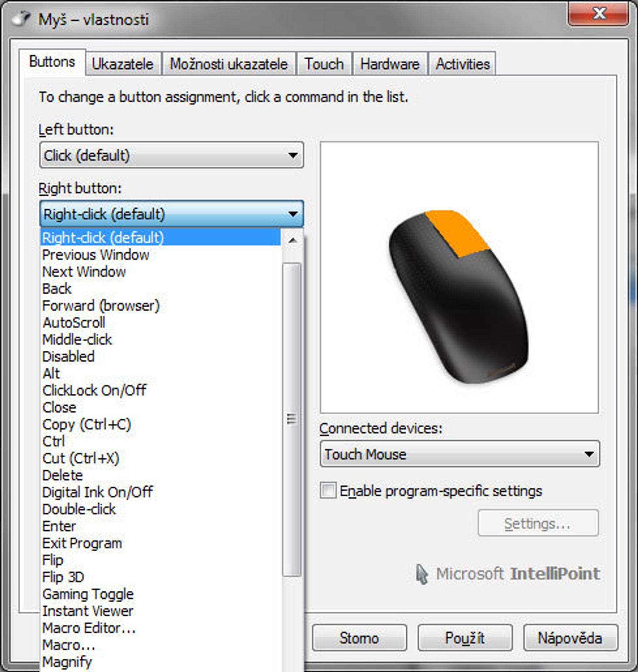Image resolution: width=638 pixels, height=672 pixels.
Task: Choose Cut (Ctrl+X) option
Action: (x=161, y=458)
